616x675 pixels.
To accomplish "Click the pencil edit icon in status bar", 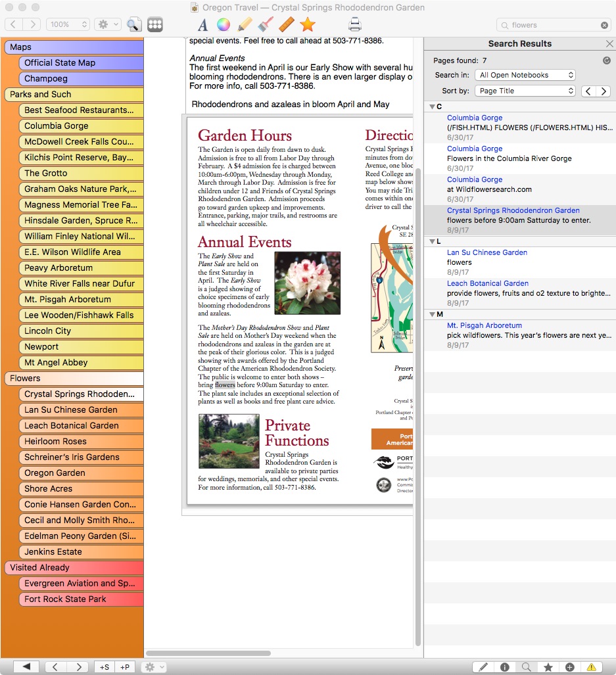I will 483,667.
